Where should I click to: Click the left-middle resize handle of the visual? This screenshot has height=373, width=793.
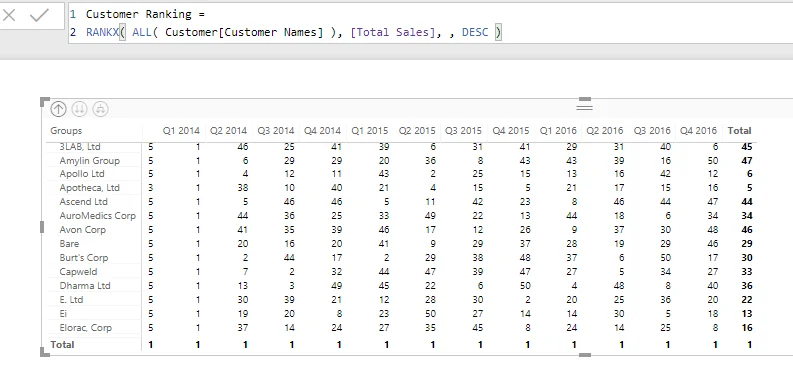tap(42, 227)
